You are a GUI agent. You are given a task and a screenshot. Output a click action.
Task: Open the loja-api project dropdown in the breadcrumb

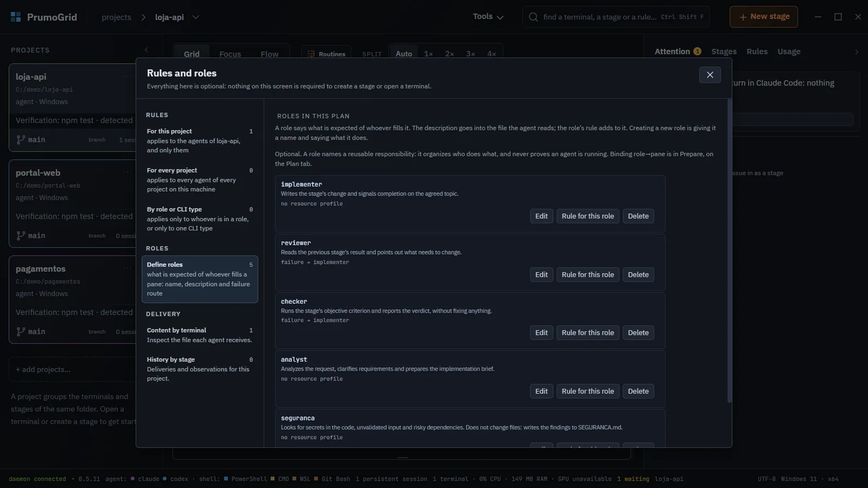(196, 17)
